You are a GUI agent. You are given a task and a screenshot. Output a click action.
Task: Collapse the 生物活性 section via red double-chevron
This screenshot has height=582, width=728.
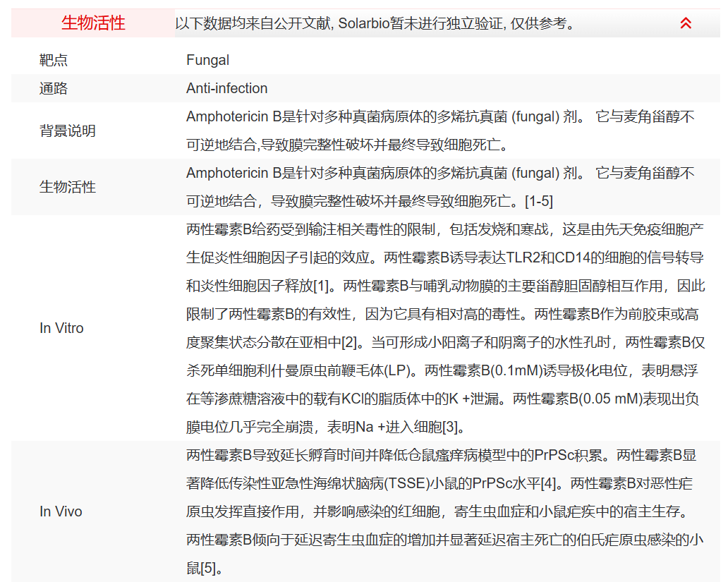tap(684, 23)
